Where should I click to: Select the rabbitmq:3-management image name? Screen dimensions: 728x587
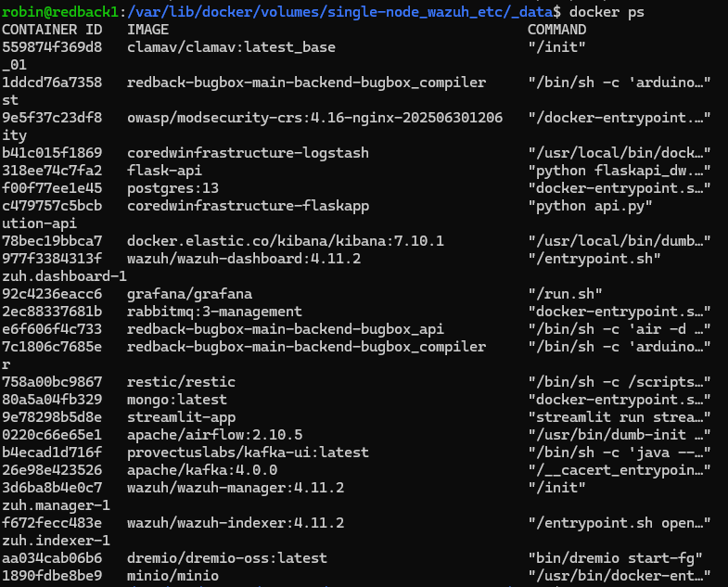click(x=214, y=313)
